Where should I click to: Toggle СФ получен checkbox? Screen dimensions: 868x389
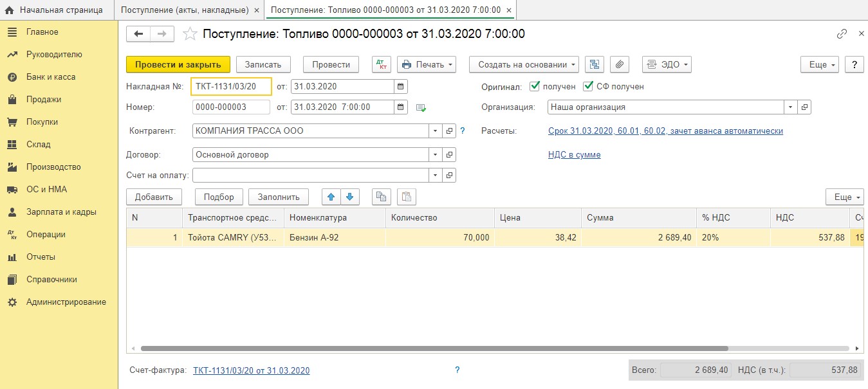(588, 86)
